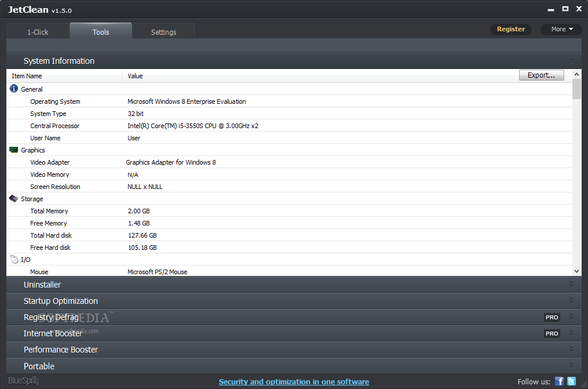Click the Storage group label
Screen dimensions: 588x389
(32, 199)
